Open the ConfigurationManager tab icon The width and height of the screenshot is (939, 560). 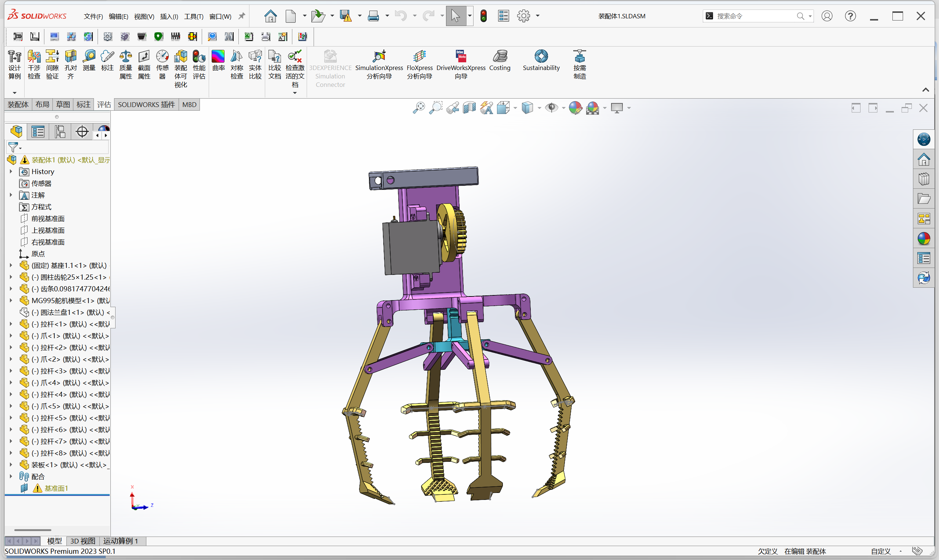(x=60, y=132)
